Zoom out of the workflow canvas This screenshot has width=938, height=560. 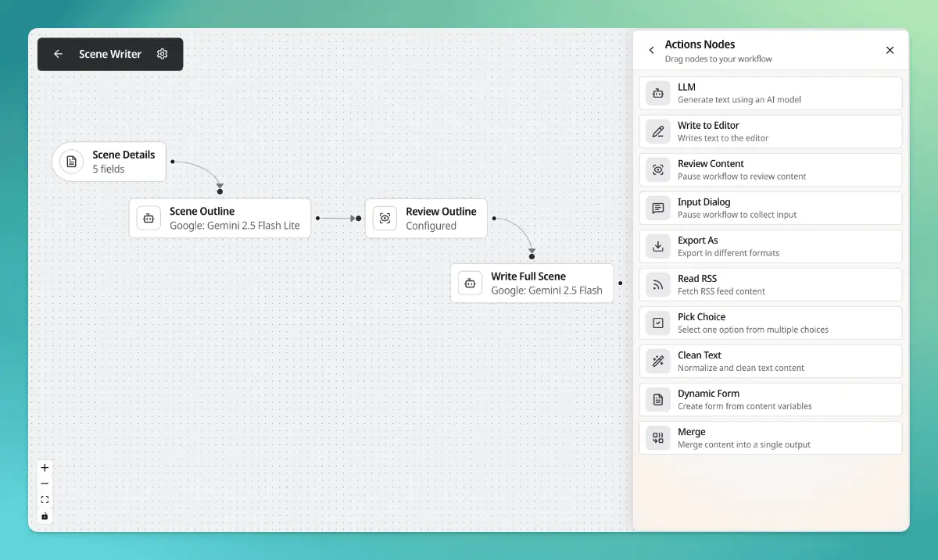45,484
